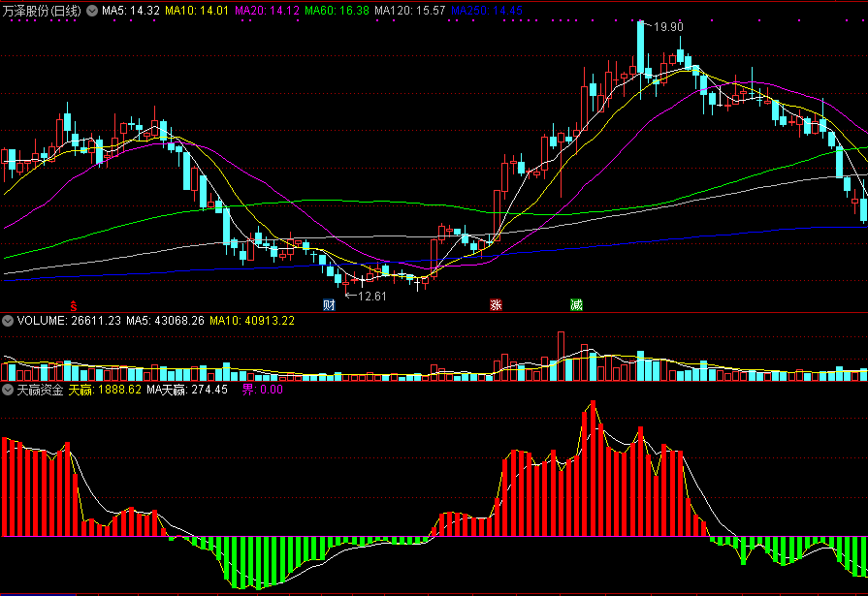Open the main chart indicator dropdown arrow
Viewport: 868px width, 596px height.
click(x=92, y=11)
